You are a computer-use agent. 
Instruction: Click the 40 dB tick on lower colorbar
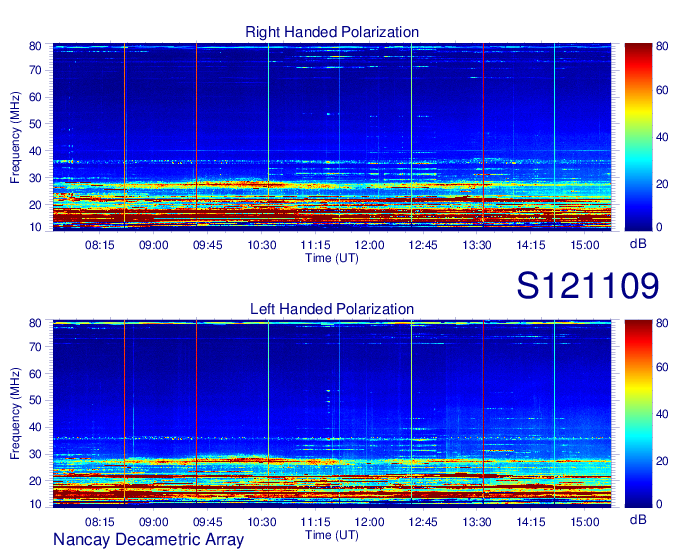[x=662, y=414]
